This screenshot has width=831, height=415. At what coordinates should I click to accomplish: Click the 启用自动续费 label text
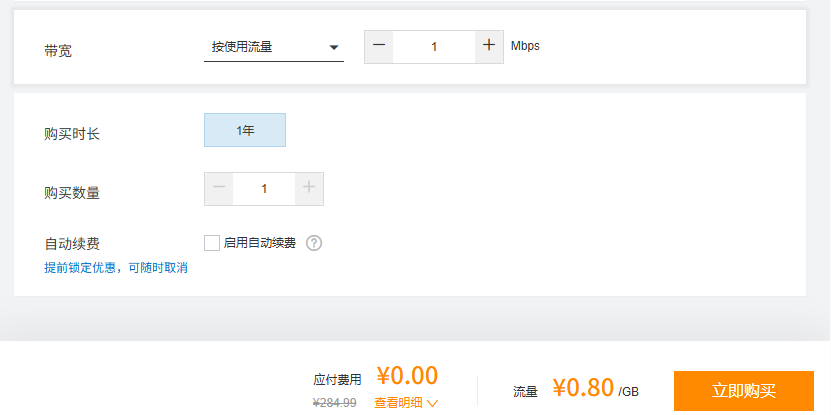pyautogui.click(x=260, y=243)
